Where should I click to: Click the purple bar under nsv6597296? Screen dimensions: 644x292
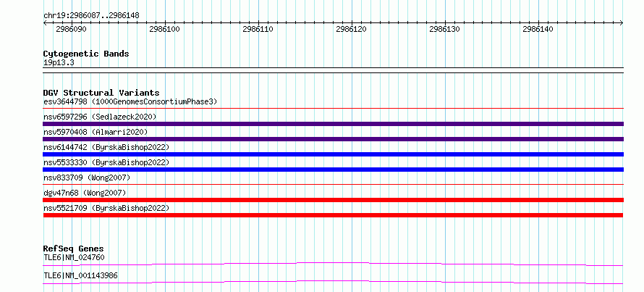[x=333, y=124]
